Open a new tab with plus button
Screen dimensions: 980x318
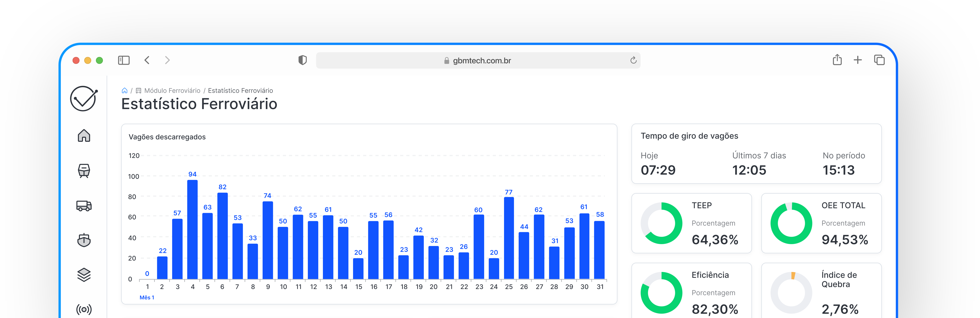coord(857,60)
